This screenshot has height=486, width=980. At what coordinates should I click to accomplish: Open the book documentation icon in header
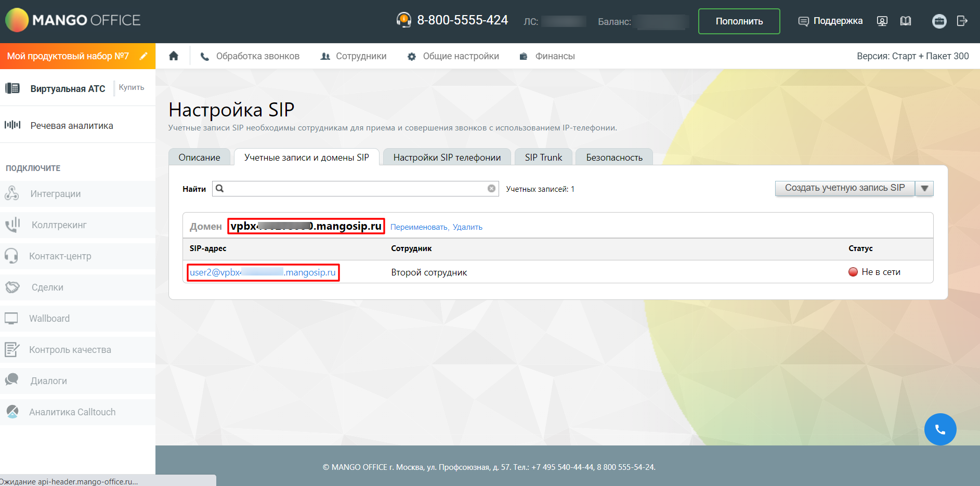pyautogui.click(x=906, y=21)
